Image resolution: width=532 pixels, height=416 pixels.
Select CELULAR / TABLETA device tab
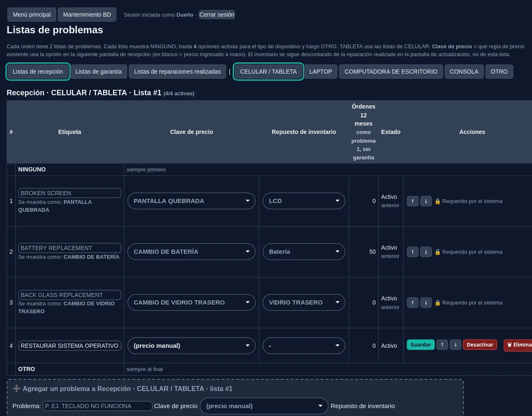pyautogui.click(x=268, y=72)
